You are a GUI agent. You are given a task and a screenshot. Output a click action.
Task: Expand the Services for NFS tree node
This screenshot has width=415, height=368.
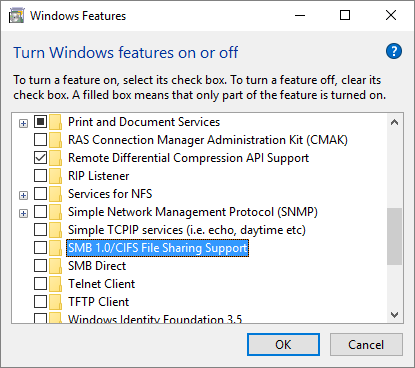(23, 195)
